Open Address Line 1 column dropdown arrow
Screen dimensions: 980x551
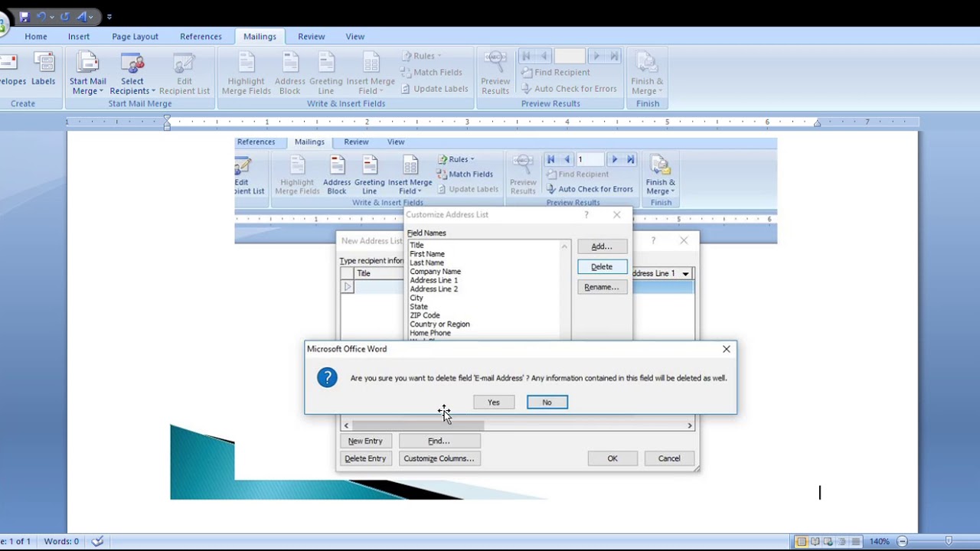click(685, 274)
